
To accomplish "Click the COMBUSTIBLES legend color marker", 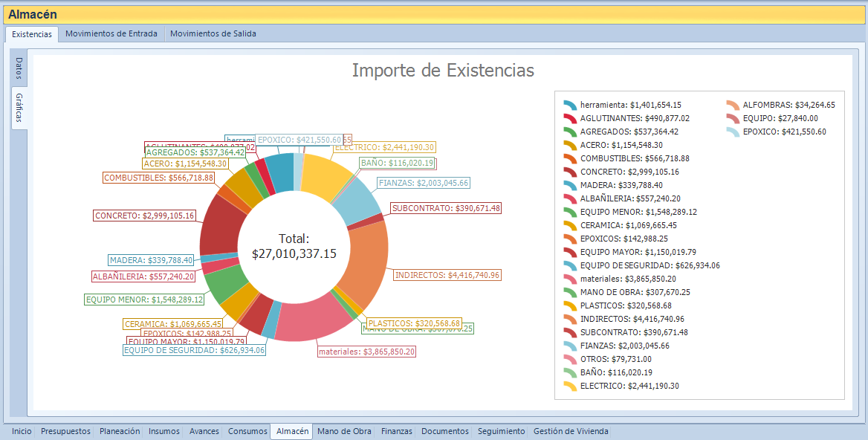I will coord(570,158).
